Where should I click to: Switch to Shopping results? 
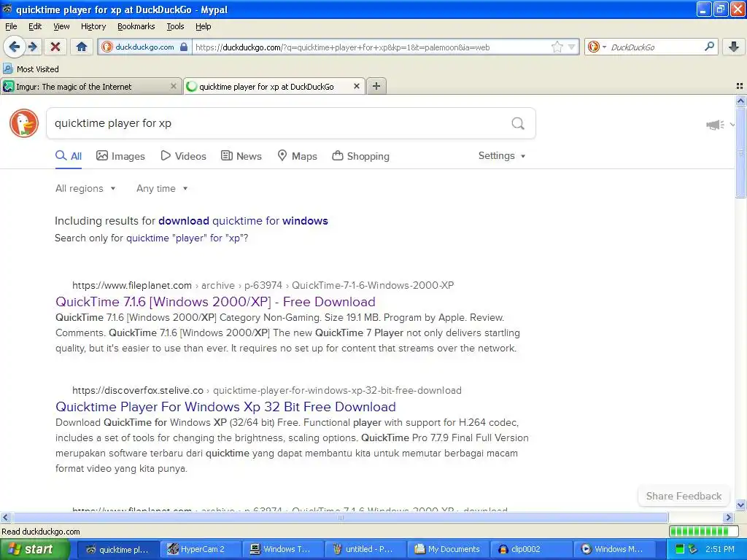pyautogui.click(x=360, y=156)
